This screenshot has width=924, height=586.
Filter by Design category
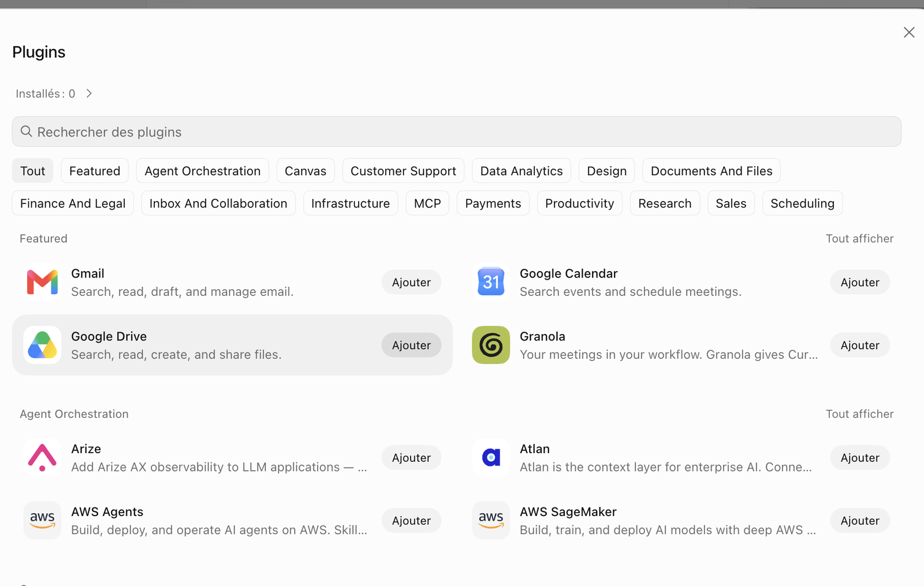coord(607,171)
